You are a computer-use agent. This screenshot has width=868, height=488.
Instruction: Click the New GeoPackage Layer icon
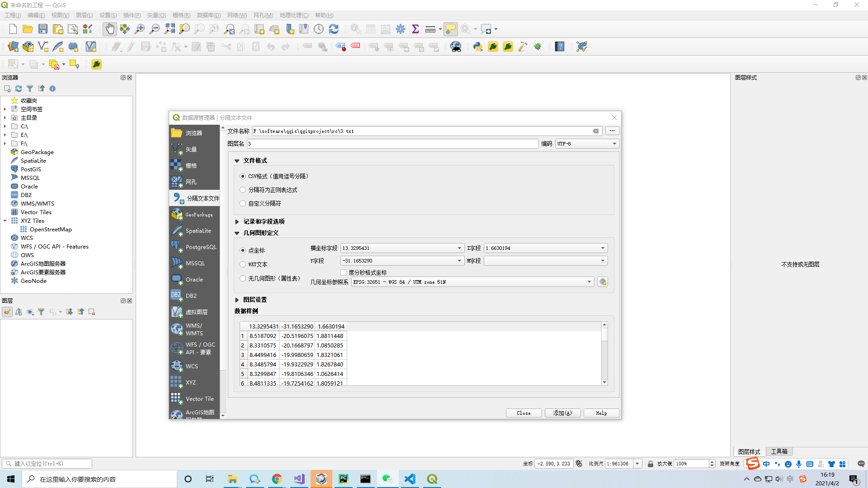click(x=28, y=47)
